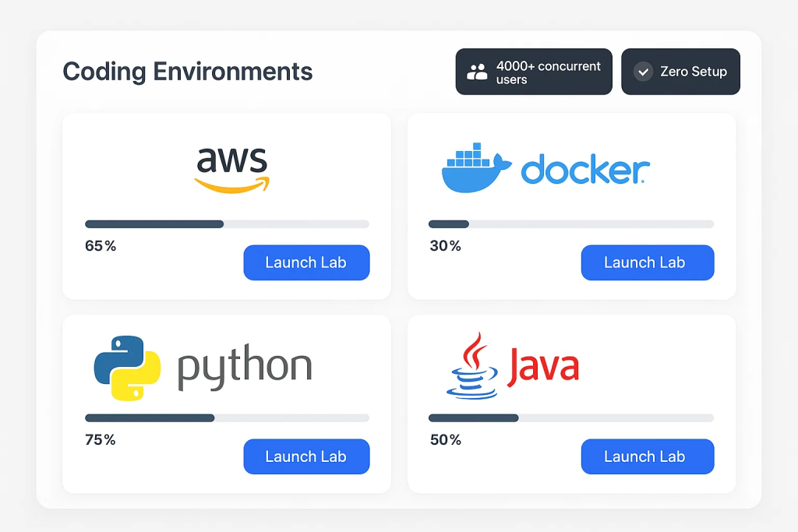Launch the Java lab
798x532 pixels.
pos(648,456)
